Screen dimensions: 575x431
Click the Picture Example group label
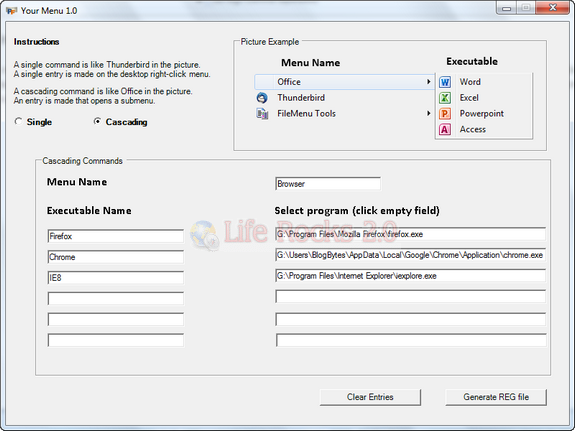coord(270,41)
